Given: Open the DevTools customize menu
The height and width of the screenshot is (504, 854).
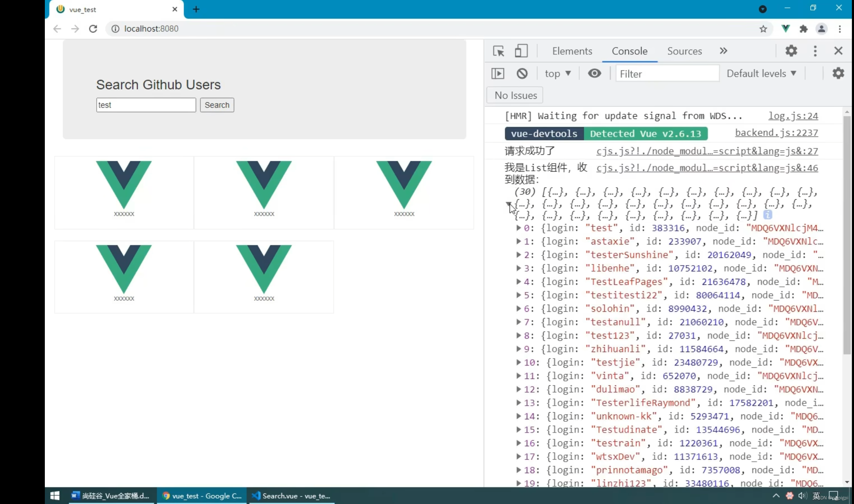Looking at the screenshot, I should pos(815,51).
